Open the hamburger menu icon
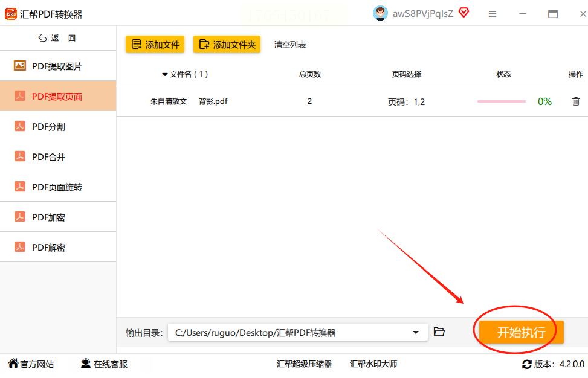 (493, 14)
